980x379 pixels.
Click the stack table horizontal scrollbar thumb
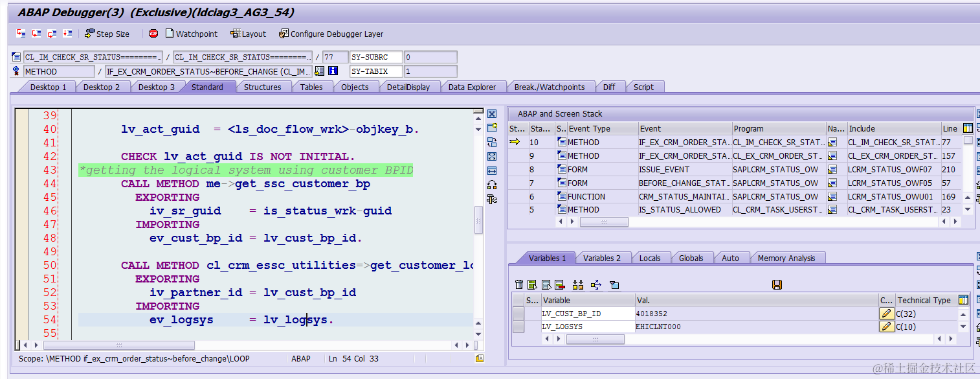pos(604,222)
